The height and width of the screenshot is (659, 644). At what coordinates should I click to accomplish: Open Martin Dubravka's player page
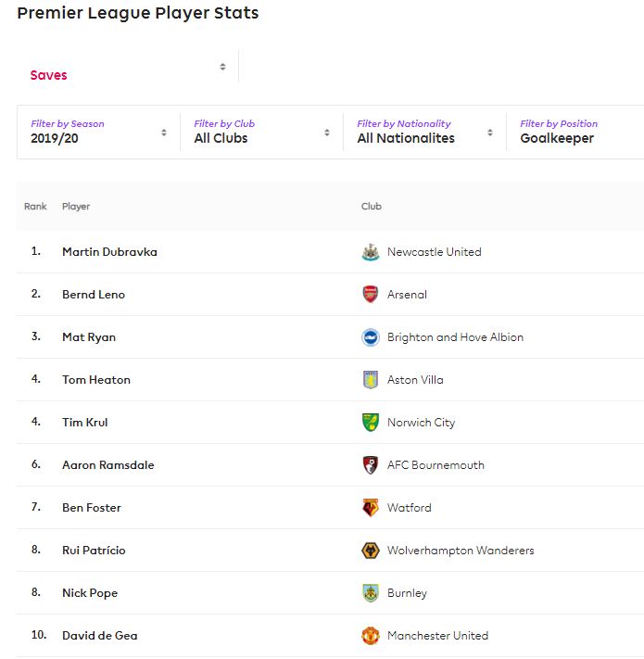tap(109, 252)
